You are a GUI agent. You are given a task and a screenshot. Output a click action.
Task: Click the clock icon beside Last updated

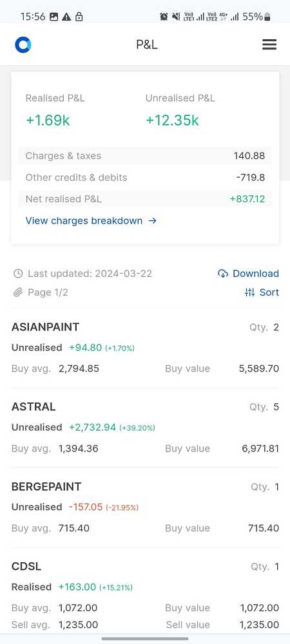17,274
